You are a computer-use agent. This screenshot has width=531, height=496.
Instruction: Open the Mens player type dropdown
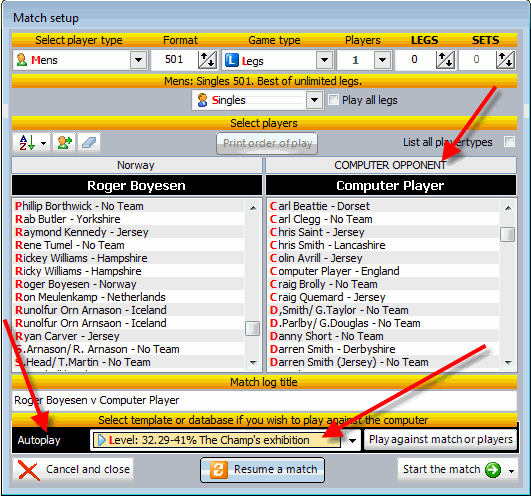139,60
